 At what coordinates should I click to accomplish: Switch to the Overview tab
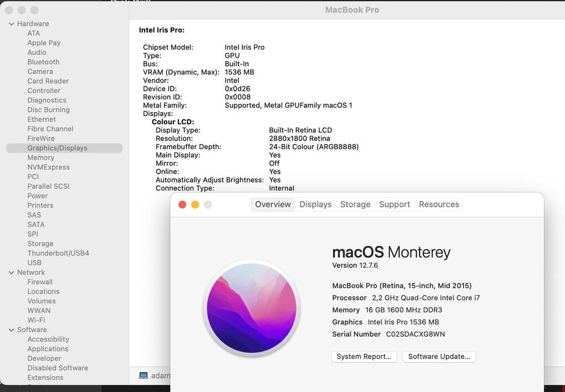[273, 204]
